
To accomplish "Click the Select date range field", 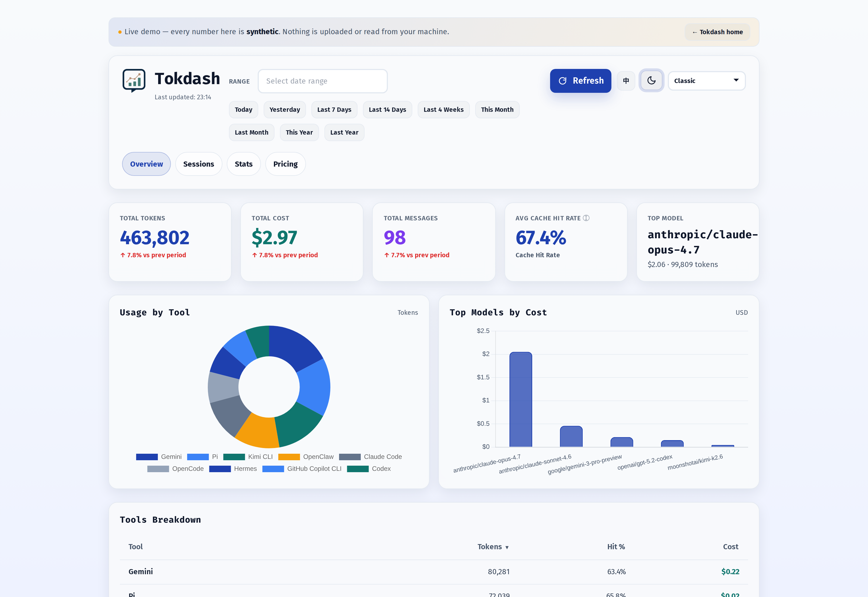I will click(x=323, y=81).
